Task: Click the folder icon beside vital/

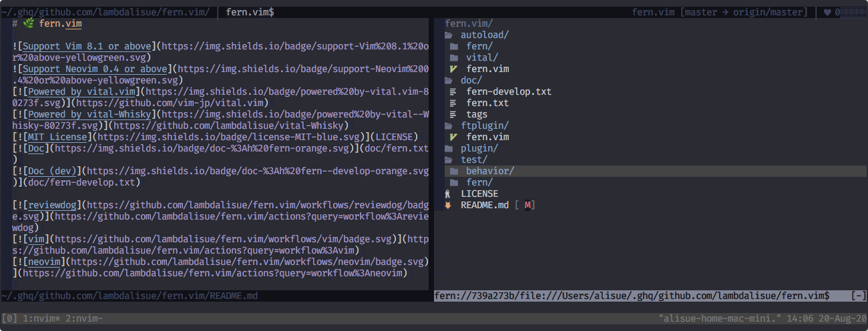Action: (454, 57)
